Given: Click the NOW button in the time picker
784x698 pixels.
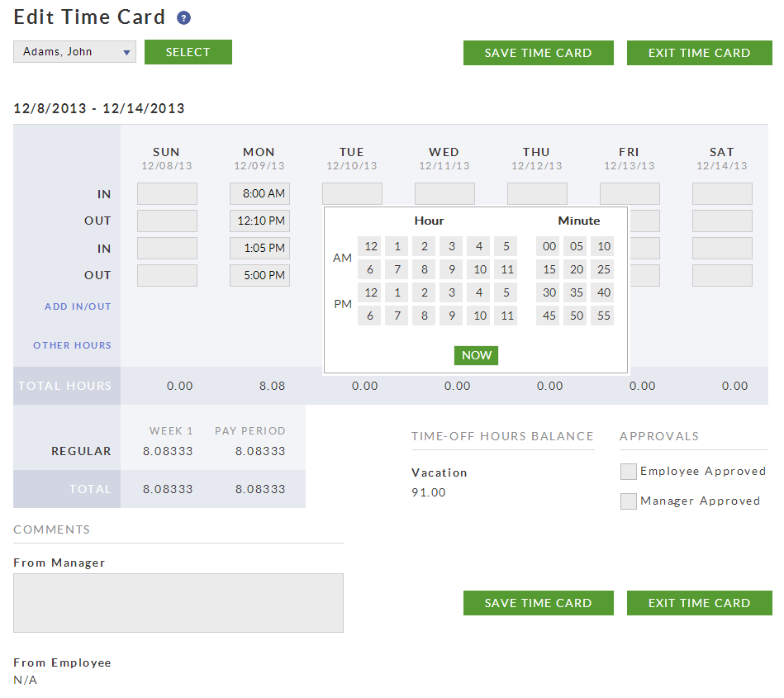Looking at the screenshot, I should (476, 354).
